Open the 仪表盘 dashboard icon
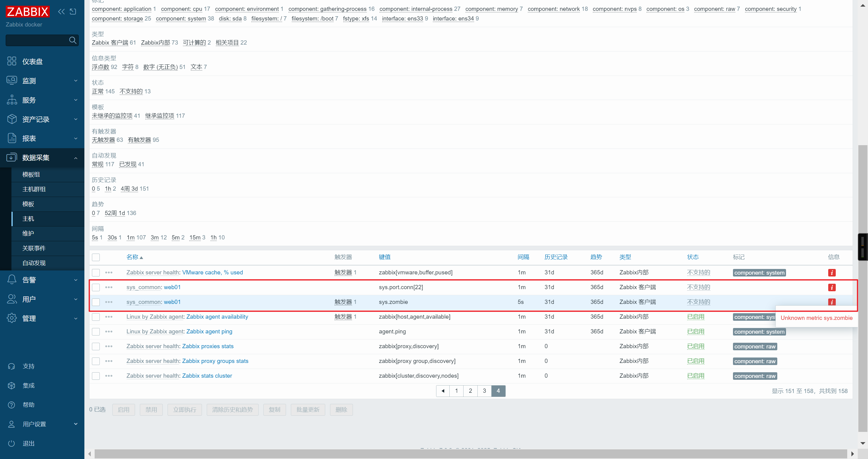Screen dimensions: 868x459 (12, 61)
